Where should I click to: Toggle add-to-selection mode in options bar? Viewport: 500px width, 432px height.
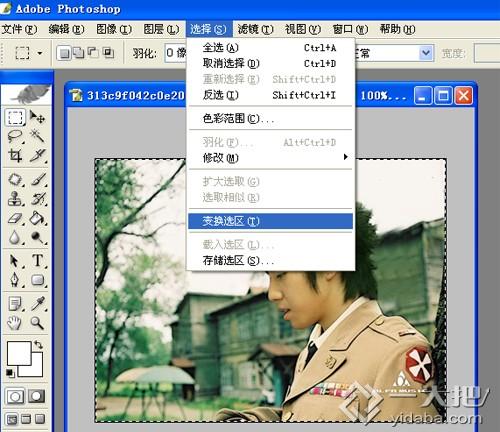[x=78, y=53]
